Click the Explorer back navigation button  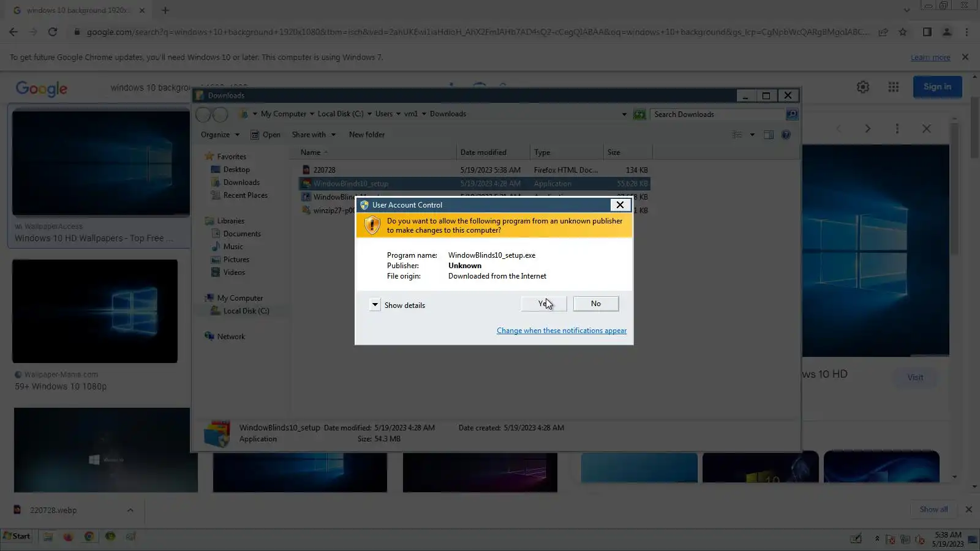coord(204,114)
